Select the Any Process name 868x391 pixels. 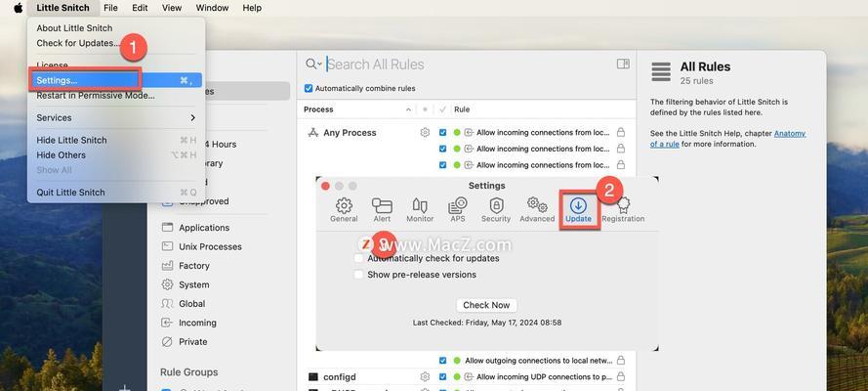point(350,133)
